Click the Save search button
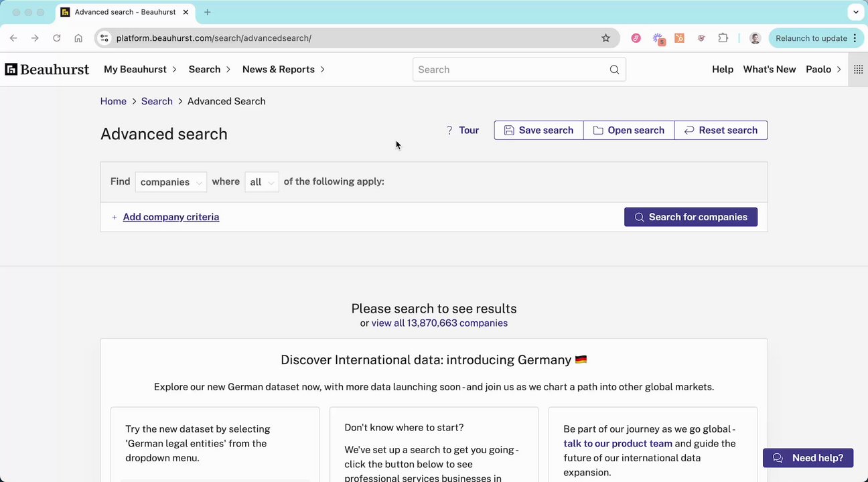 pyautogui.click(x=538, y=131)
